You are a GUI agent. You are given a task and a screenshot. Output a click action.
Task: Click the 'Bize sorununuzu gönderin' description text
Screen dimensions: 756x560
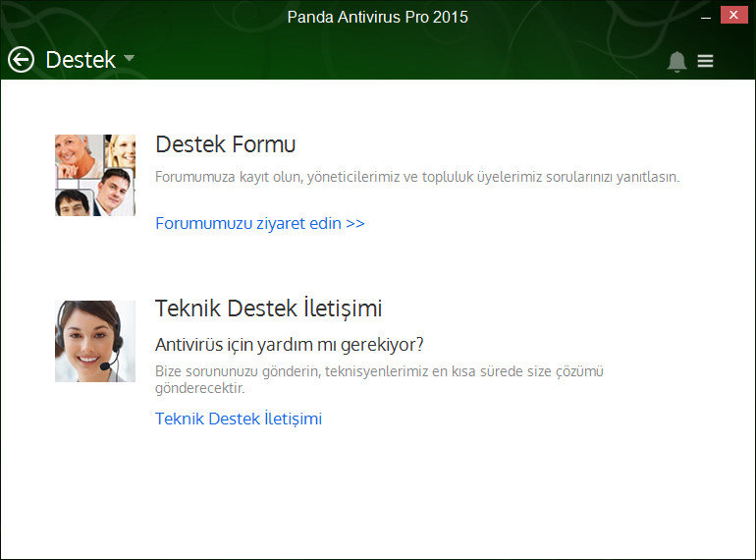pos(379,379)
